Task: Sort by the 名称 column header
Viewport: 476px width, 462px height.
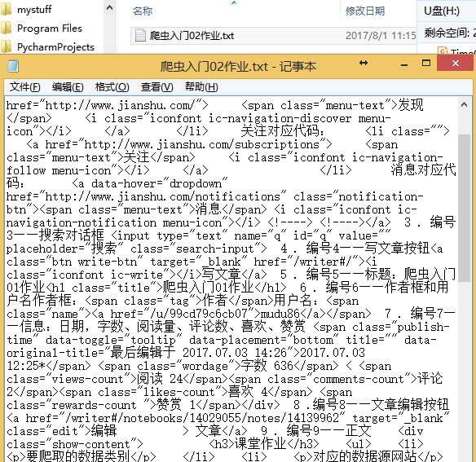Action: [143, 11]
